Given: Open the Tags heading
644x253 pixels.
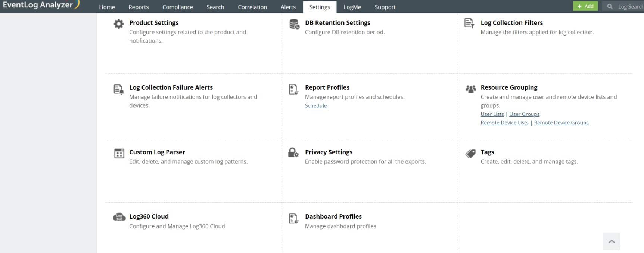Looking at the screenshot, I should coord(487,152).
